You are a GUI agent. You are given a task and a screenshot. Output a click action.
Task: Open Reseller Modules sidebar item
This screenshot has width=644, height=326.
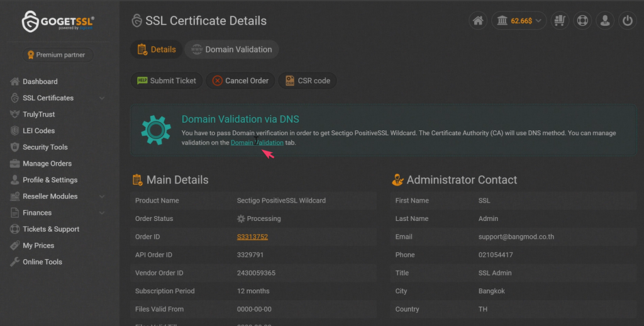click(50, 196)
